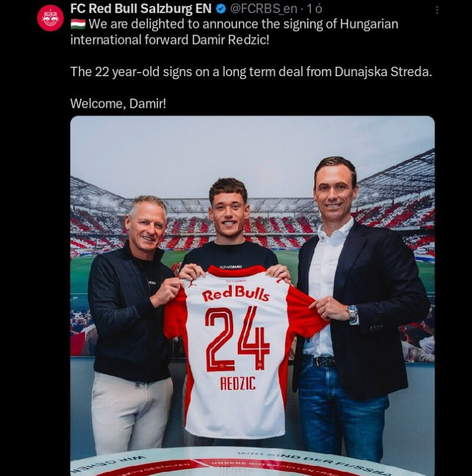This screenshot has height=476, width=472.
Task: Click the Red Bulls wordmark on the jersey
Action: 235,294
